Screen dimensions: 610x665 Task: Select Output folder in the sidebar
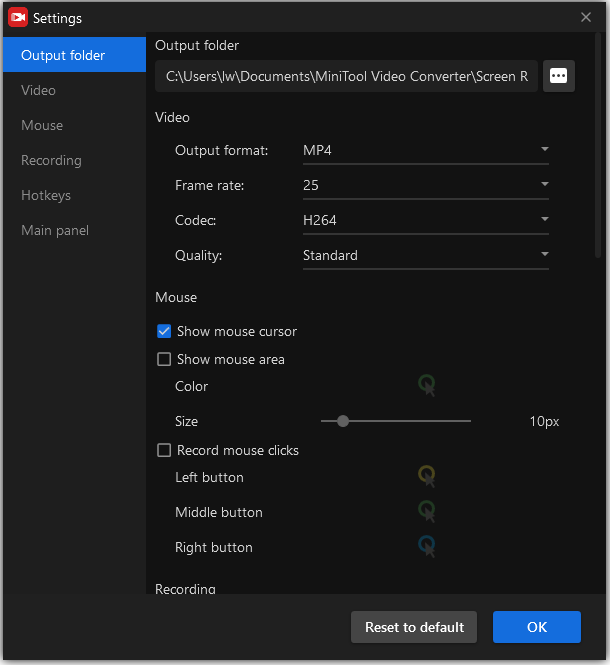coord(75,55)
